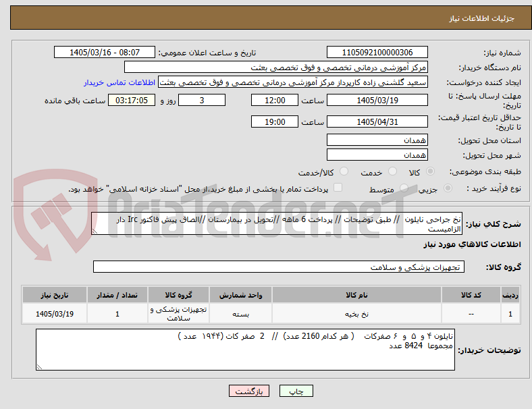The height and width of the screenshot is (409, 532).
Task: Click the delivery province همدان field
Action: click(377, 140)
